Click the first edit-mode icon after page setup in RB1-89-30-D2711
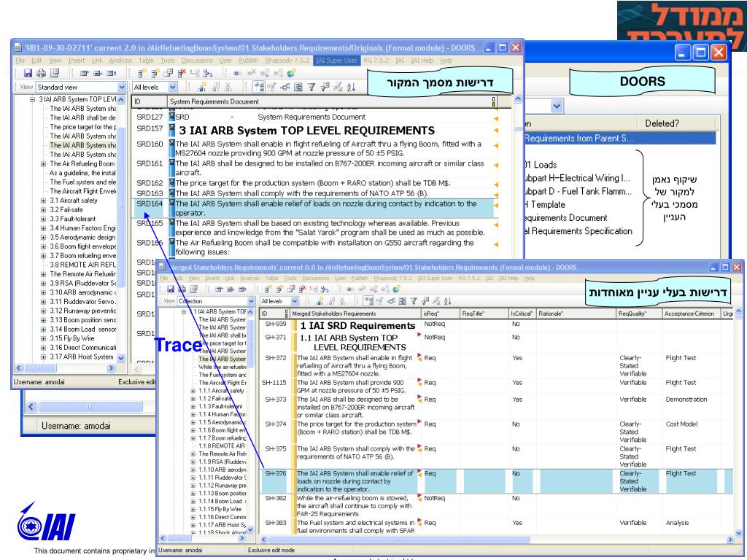 [x=85, y=73]
